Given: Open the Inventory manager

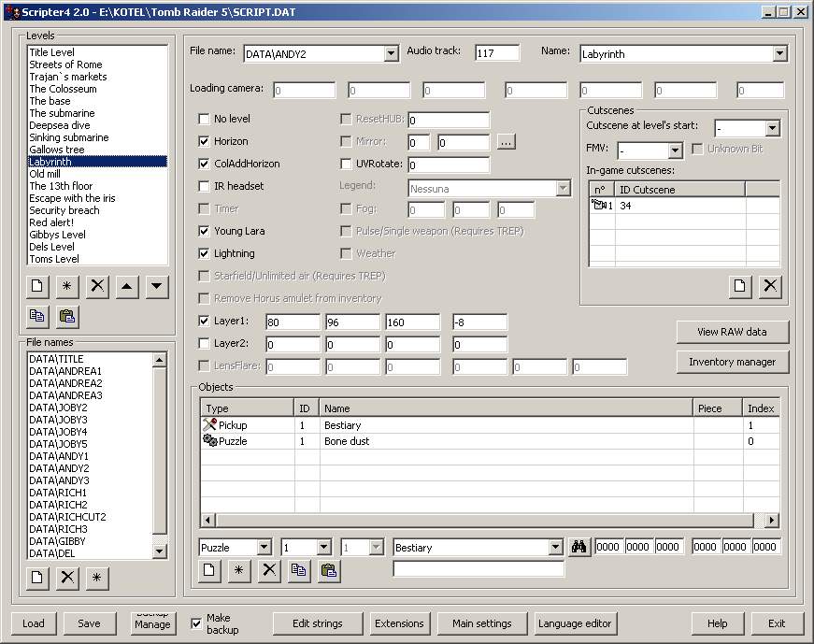Looking at the screenshot, I should [733, 362].
